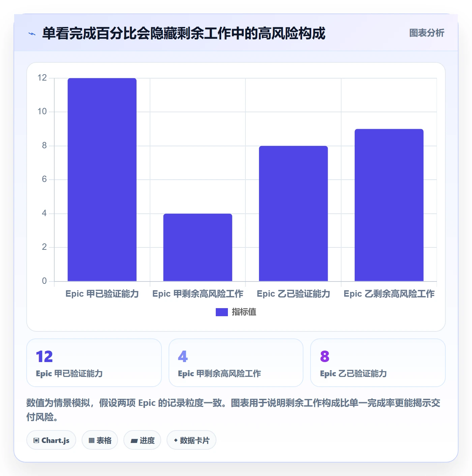Image resolution: width=472 pixels, height=476 pixels.
Task: Click the x-axis label Epic 乙剩余高风险工作
Action: [389, 294]
